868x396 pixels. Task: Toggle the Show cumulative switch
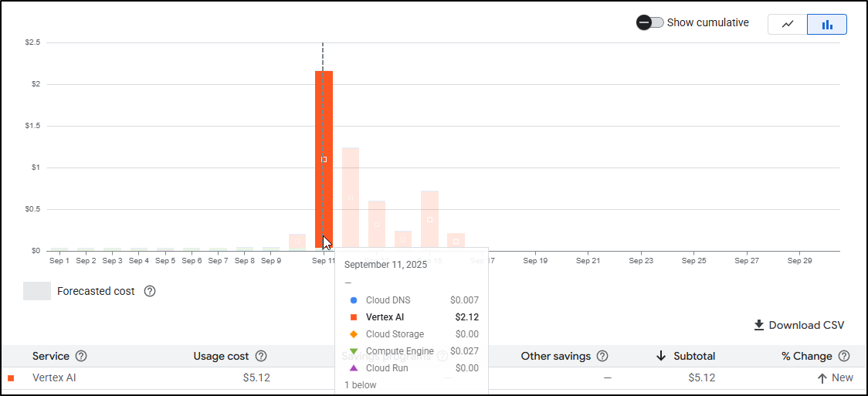(x=649, y=22)
